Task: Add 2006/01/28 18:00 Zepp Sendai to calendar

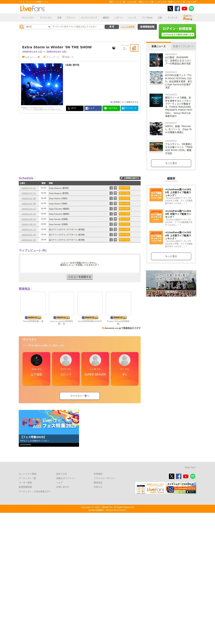Action: [x=115, y=224]
